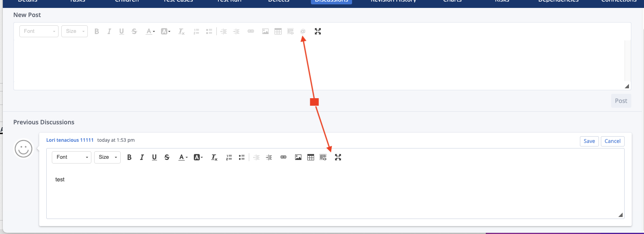Toggle Strikethrough in the test post editor
The width and height of the screenshot is (644, 234).
tap(167, 157)
